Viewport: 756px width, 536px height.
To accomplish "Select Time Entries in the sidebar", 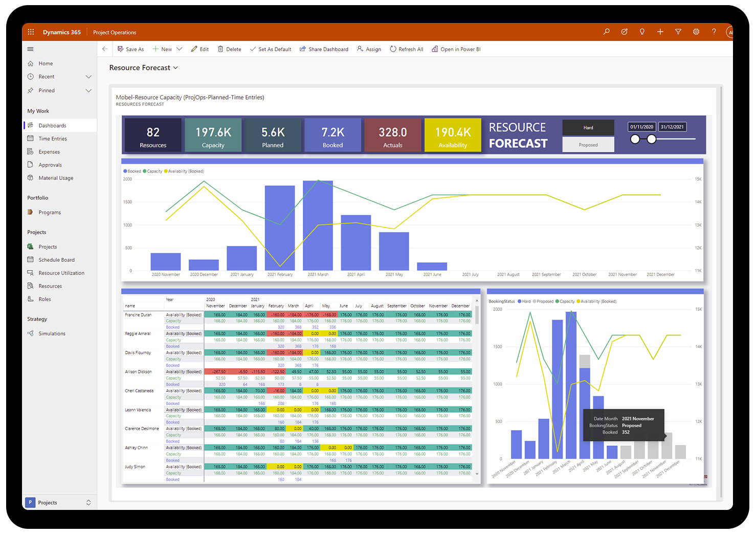I will coord(53,139).
